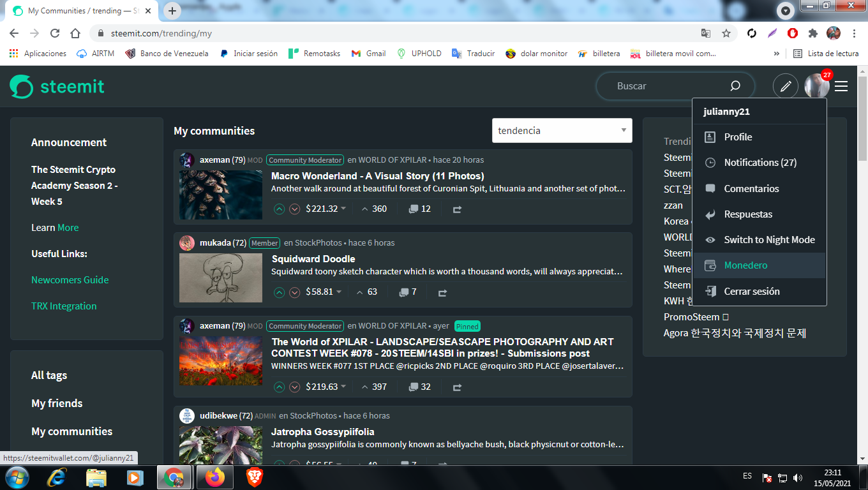The image size is (868, 490).
Task: Select Comentarios in the user menu
Action: coord(759,189)
